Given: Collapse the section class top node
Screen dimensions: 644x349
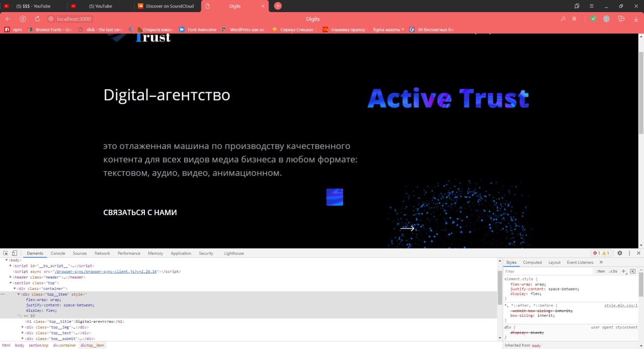Looking at the screenshot, I should pyautogui.click(x=11, y=283).
